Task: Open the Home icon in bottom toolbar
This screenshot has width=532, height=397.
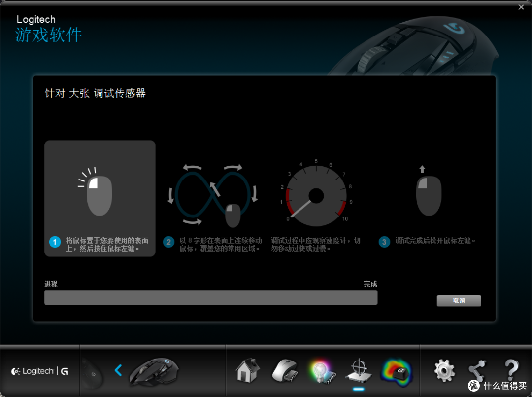Action: pos(248,370)
